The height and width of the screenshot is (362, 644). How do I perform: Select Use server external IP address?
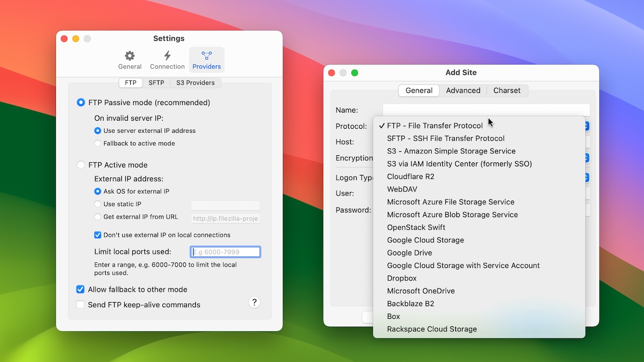[x=98, y=131]
